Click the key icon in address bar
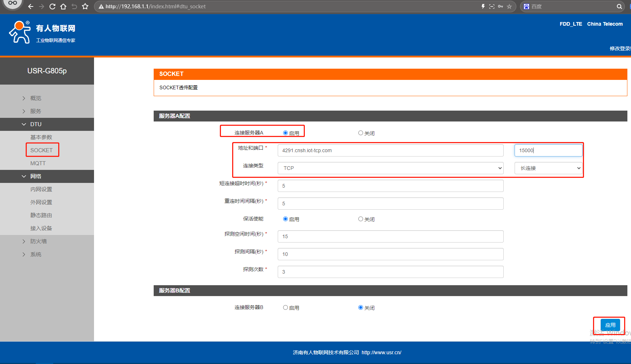Viewport: 631px width, 364px height. pos(500,7)
